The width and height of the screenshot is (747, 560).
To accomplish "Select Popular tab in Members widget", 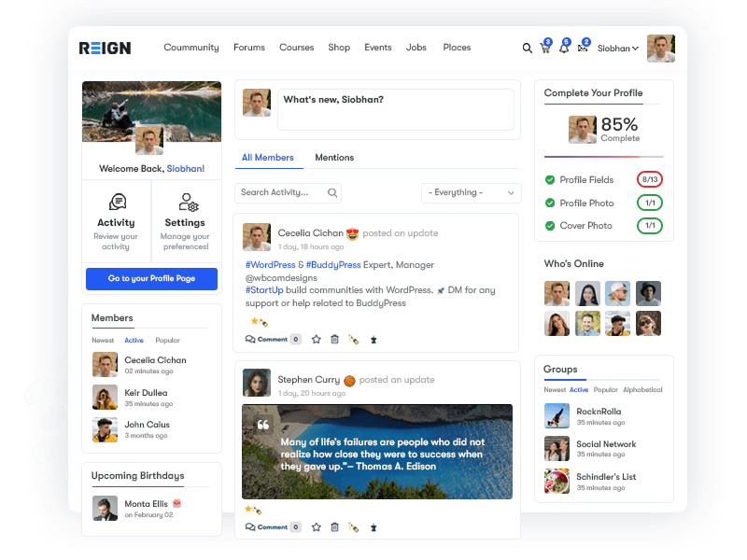I will tap(168, 341).
